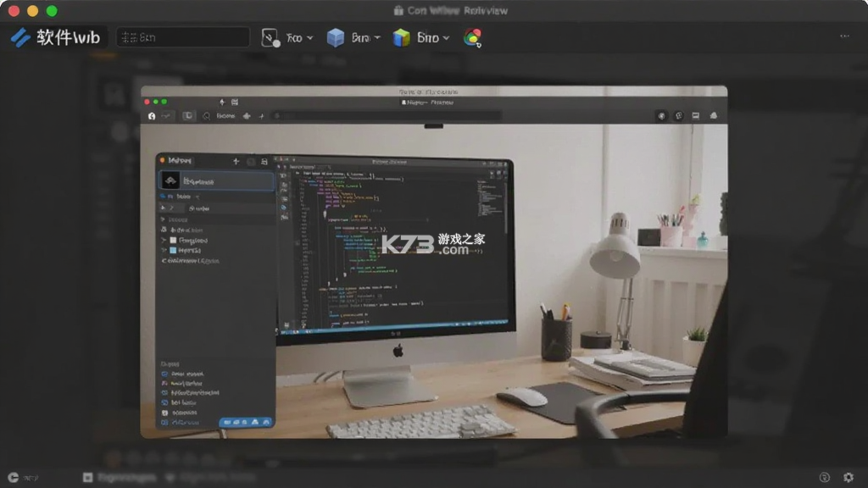The image size is (868, 488).
Task: Open the dropdown chevron beside the pen-in-square tool
Action: tap(310, 37)
